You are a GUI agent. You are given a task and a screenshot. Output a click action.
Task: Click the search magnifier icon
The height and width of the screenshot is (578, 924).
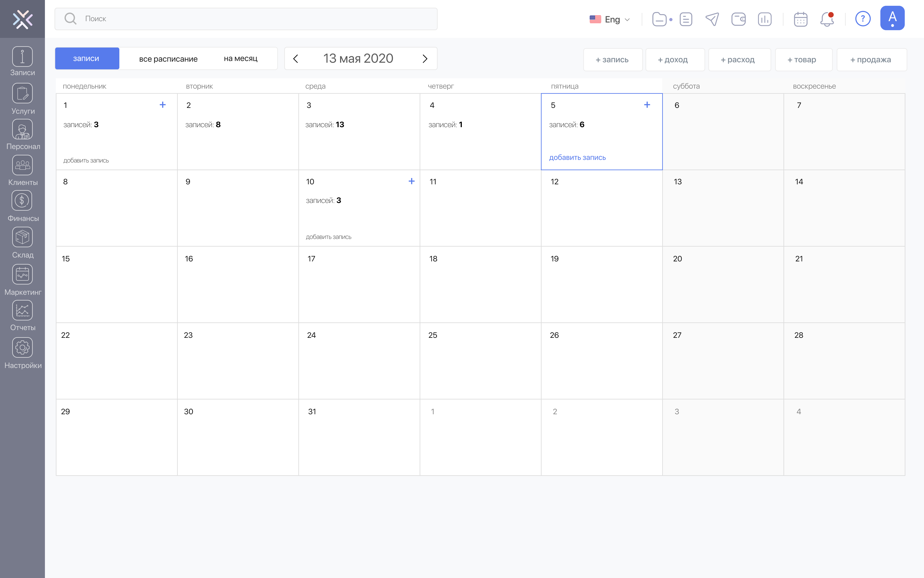70,19
